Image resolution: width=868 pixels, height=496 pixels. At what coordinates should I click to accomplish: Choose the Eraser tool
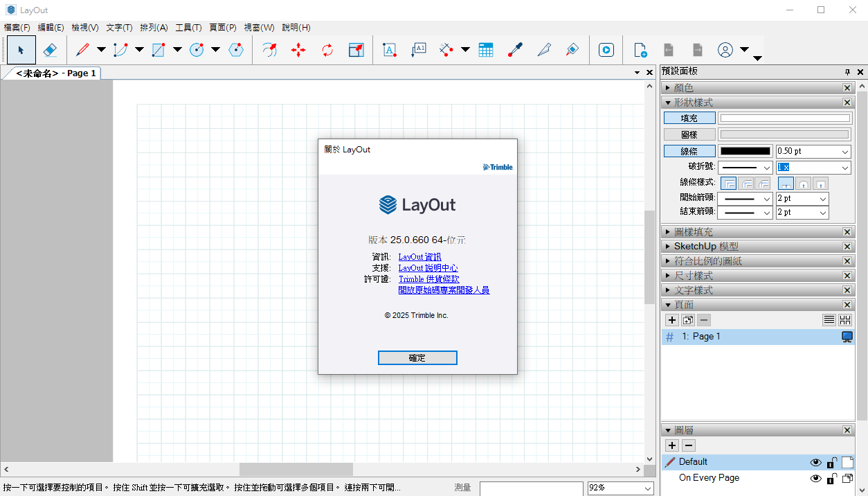[50, 50]
